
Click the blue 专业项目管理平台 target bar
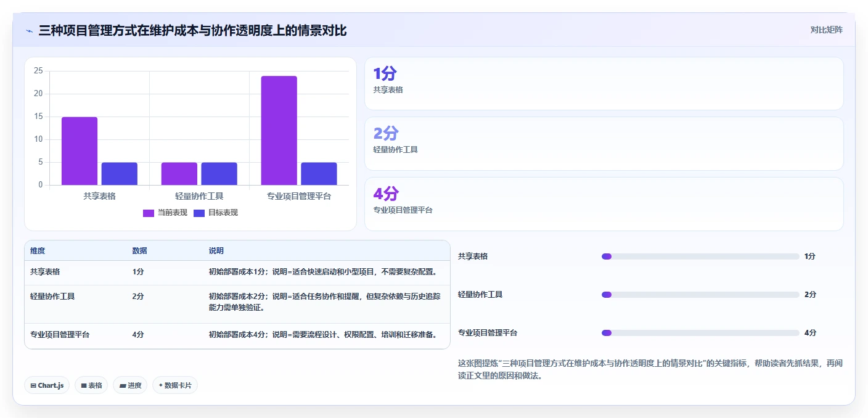click(319, 174)
